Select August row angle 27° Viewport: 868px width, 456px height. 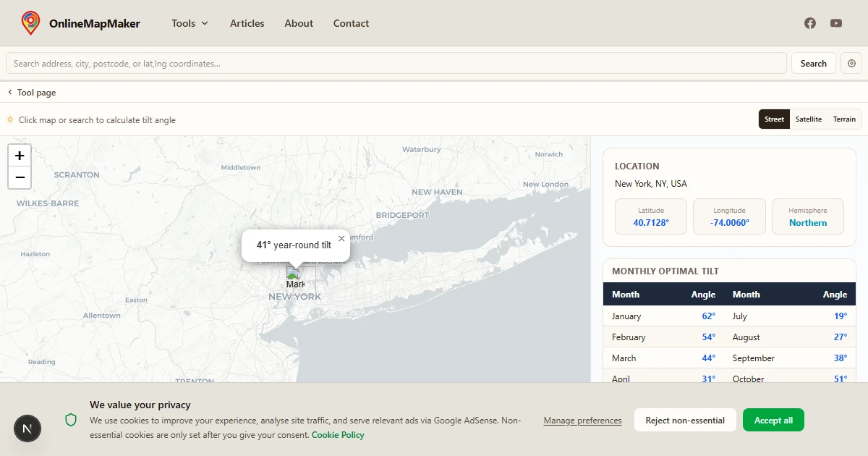pos(840,337)
